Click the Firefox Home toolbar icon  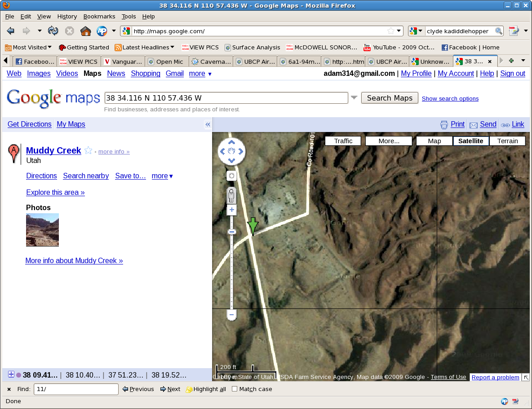tap(85, 31)
